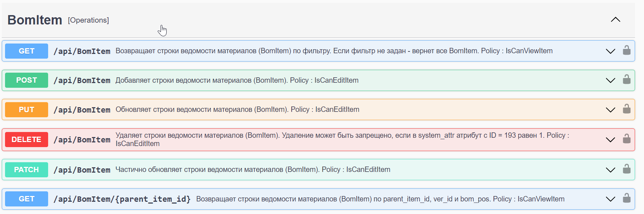
Task: Expand the DELETE /api/BomItem chevron arrow
Action: pyautogui.click(x=610, y=140)
